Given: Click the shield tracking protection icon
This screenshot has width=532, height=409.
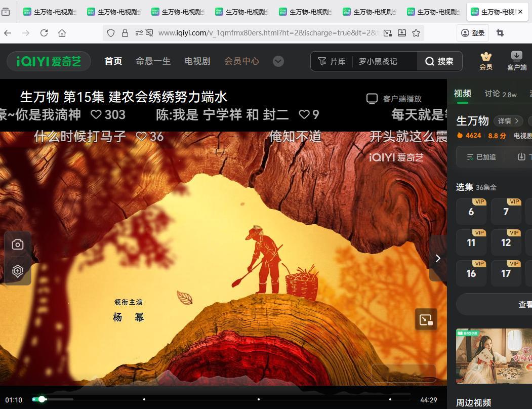Looking at the screenshot, I should tap(111, 33).
